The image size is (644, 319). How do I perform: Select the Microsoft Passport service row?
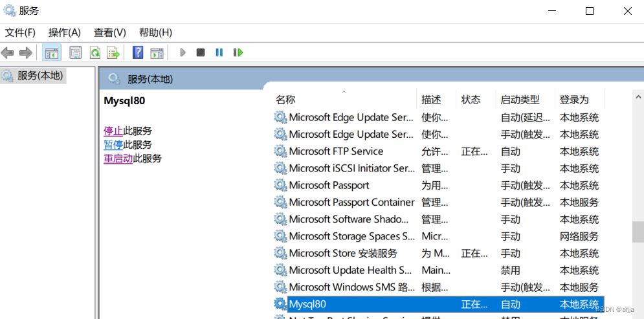click(438, 185)
